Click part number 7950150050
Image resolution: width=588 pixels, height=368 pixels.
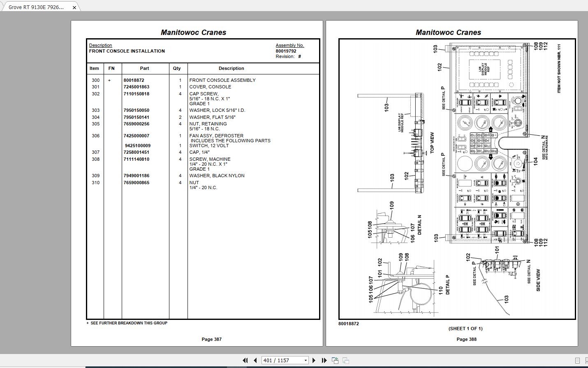137,110
